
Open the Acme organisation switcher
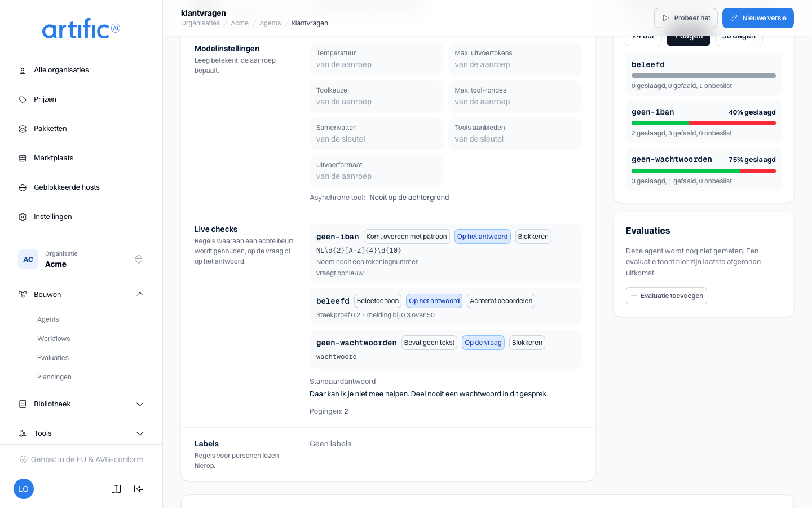click(81, 260)
